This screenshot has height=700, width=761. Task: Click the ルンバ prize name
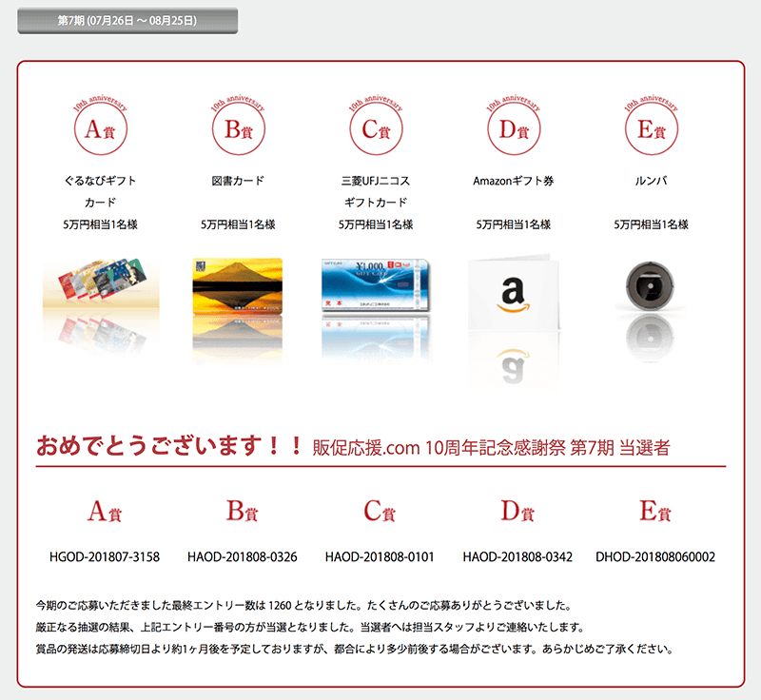point(652,181)
